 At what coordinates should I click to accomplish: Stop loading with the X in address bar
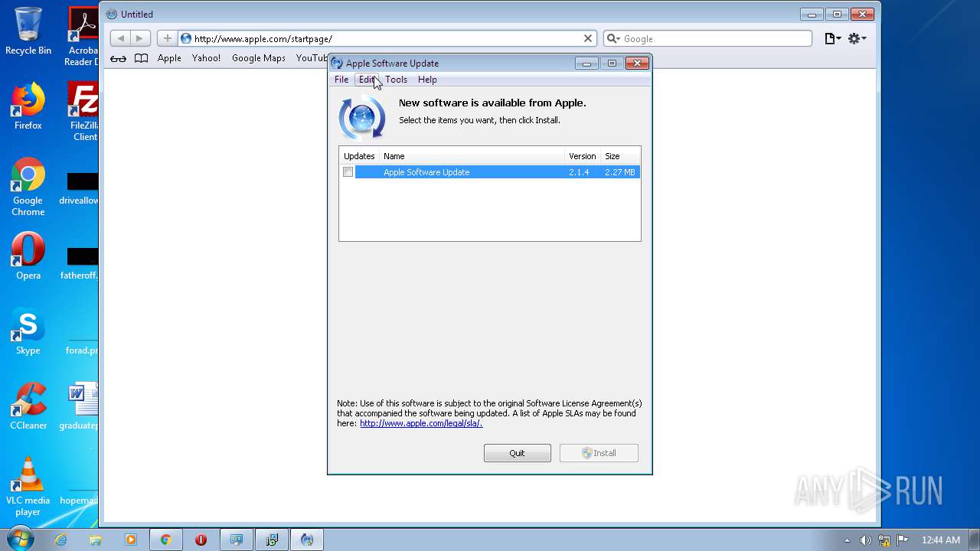pyautogui.click(x=588, y=38)
